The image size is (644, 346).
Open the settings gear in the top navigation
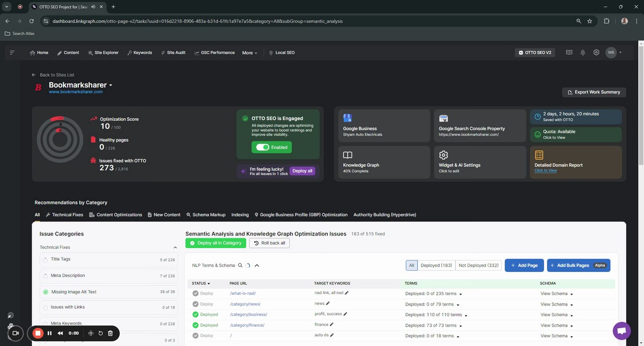click(596, 53)
